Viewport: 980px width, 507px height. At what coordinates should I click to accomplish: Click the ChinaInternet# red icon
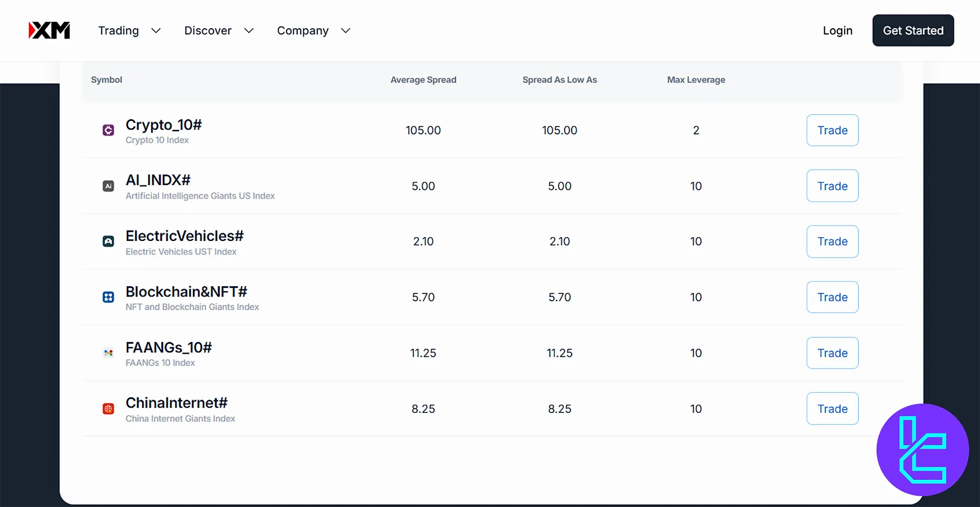click(x=108, y=409)
